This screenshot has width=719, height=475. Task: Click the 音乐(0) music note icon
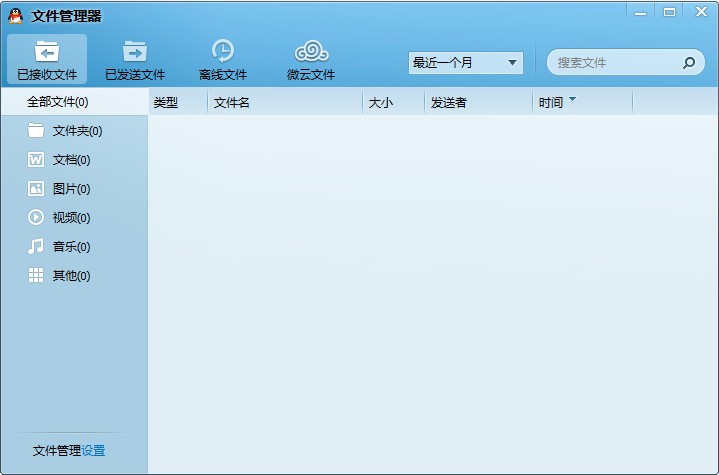[x=36, y=246]
